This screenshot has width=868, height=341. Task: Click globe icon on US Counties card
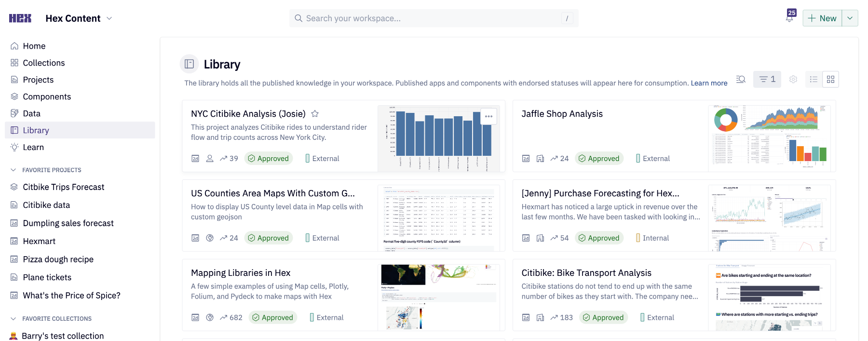point(210,238)
